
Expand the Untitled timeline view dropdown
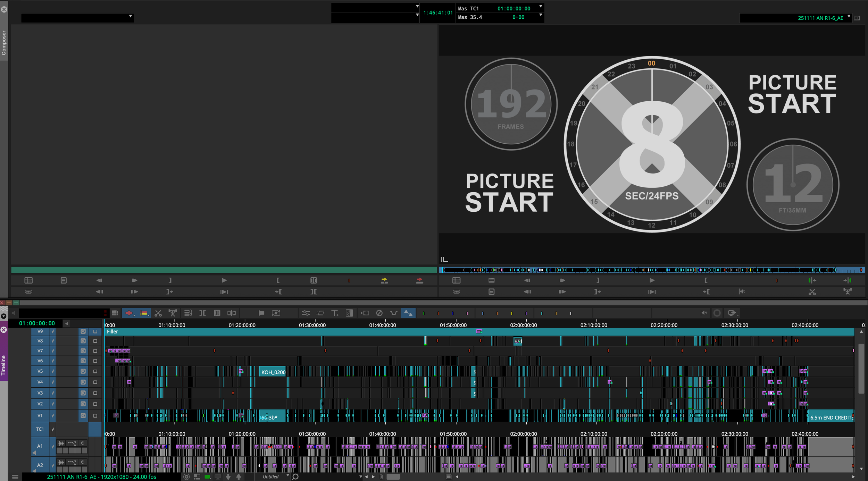tap(287, 475)
